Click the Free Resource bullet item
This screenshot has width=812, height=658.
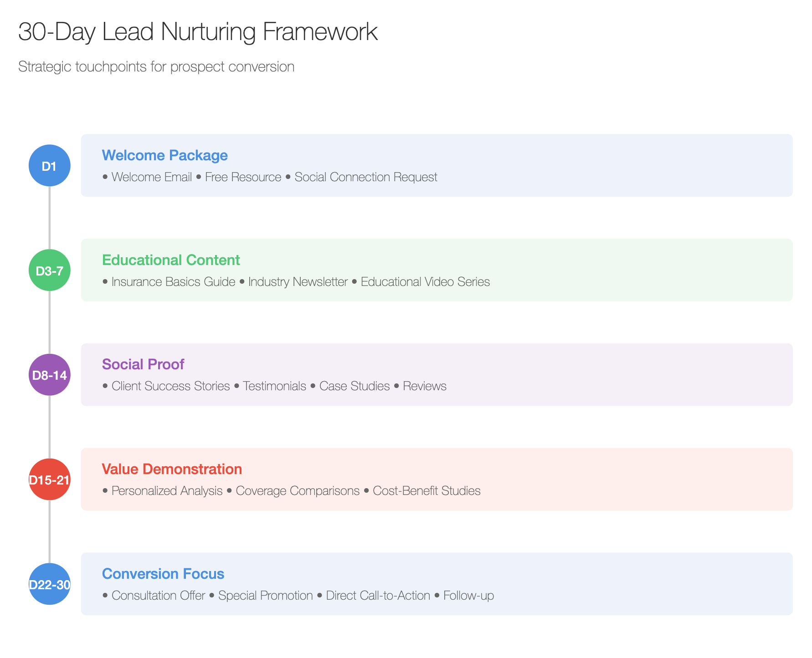coord(243,177)
